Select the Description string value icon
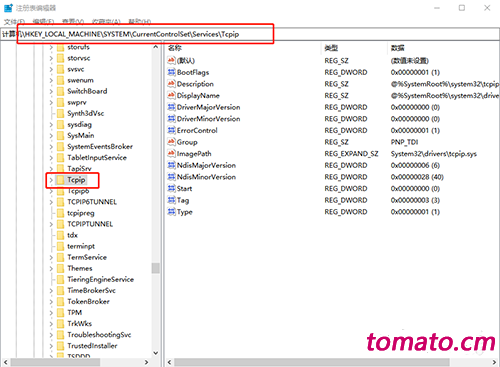Viewport: 500px width, 367px height. pyautogui.click(x=171, y=84)
